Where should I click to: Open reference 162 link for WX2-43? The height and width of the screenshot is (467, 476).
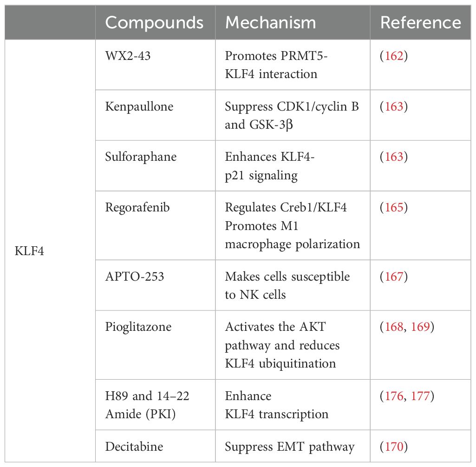pos(394,56)
